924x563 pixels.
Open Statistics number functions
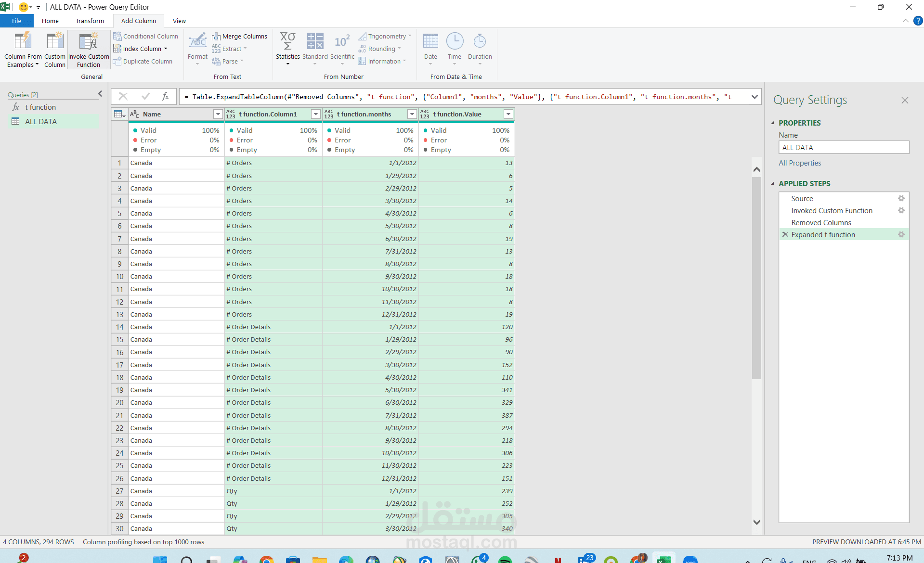coord(287,49)
